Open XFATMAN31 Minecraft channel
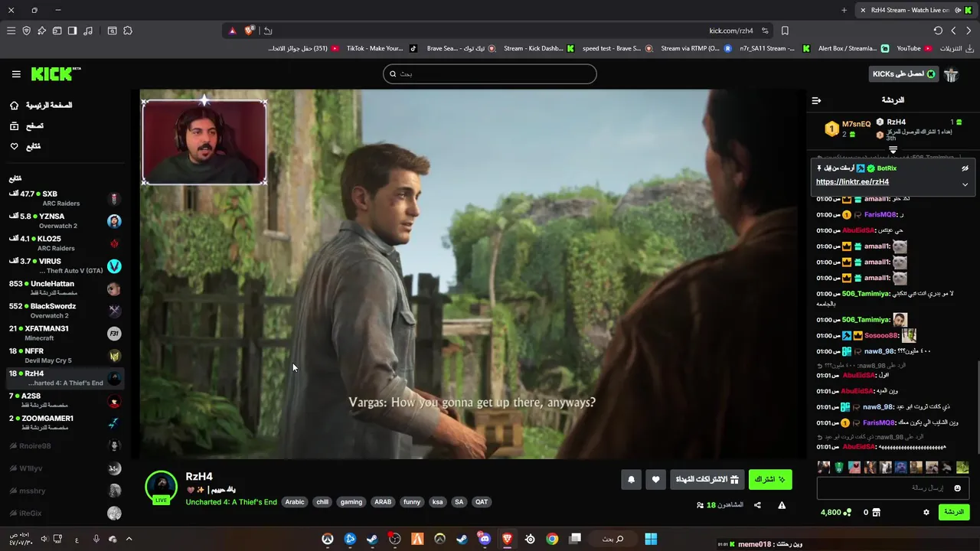The height and width of the screenshot is (551, 980). [x=65, y=333]
